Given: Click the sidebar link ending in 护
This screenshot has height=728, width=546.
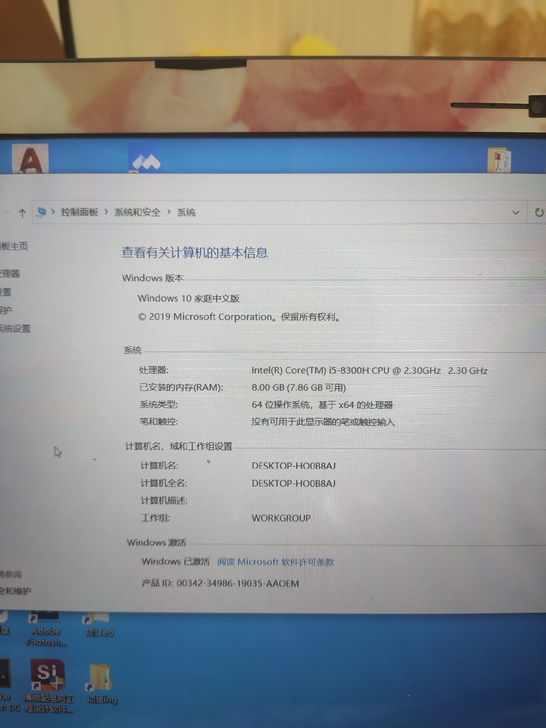Looking at the screenshot, I should point(6,310).
